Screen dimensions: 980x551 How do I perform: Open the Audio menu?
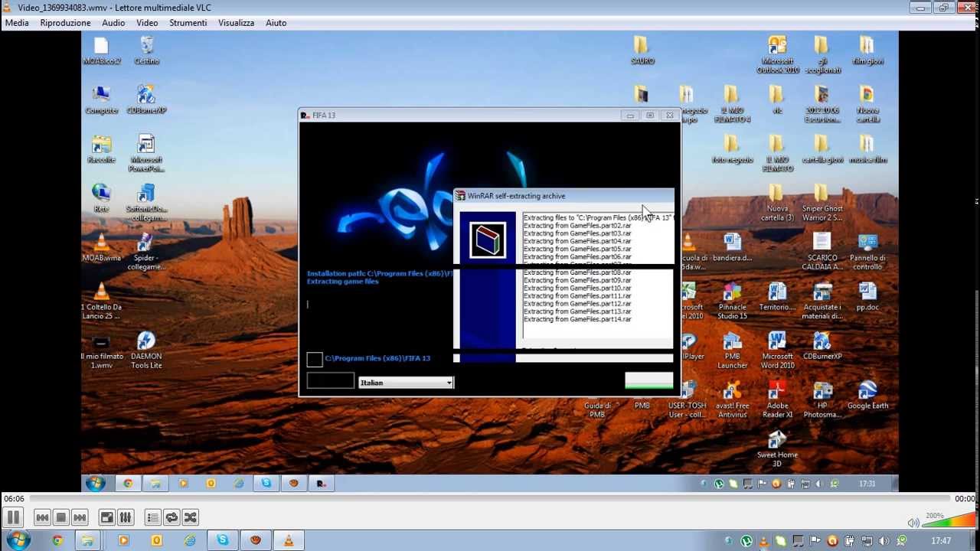(x=113, y=23)
